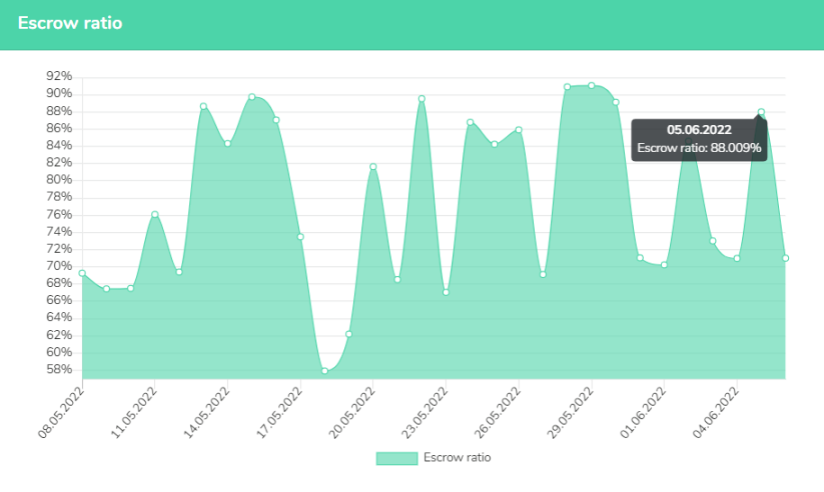Click the 04.06.2022 data point near 71%
824x492 pixels.
pyautogui.click(x=737, y=258)
